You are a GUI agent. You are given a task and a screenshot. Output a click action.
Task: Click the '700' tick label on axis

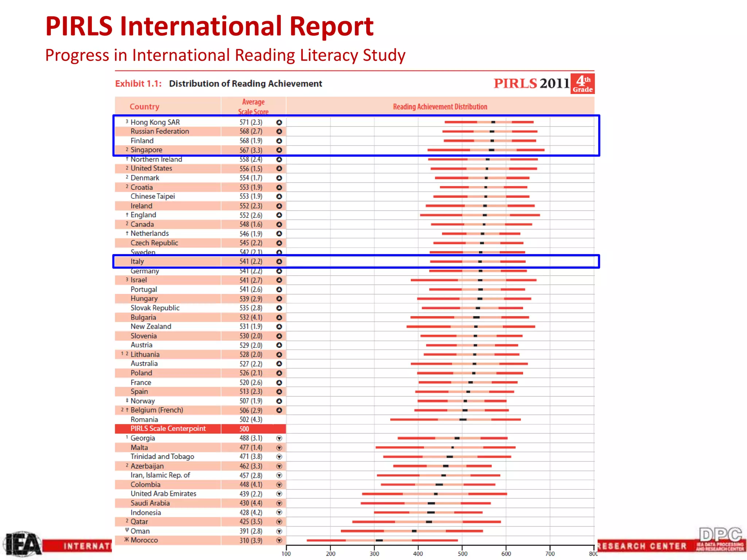[x=550, y=553]
